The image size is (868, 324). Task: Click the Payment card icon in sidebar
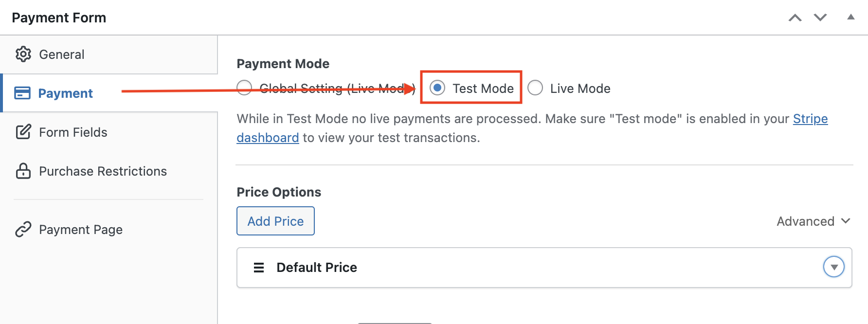click(x=23, y=93)
